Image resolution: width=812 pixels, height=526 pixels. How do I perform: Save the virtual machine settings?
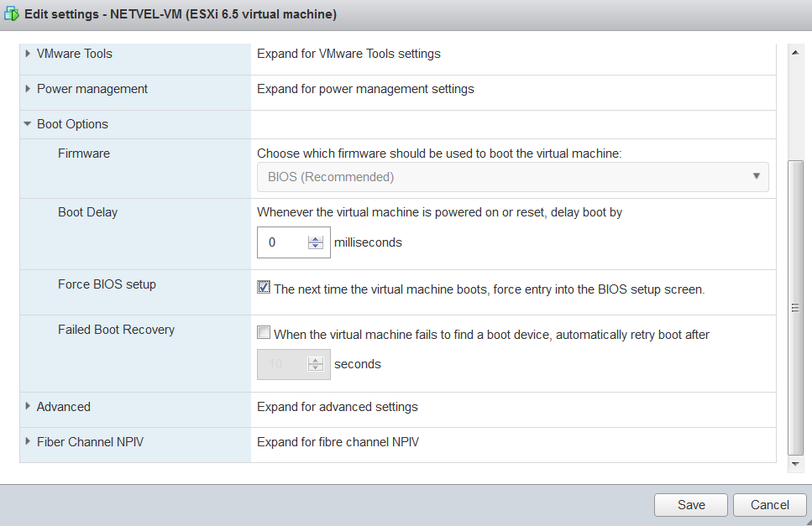(691, 505)
